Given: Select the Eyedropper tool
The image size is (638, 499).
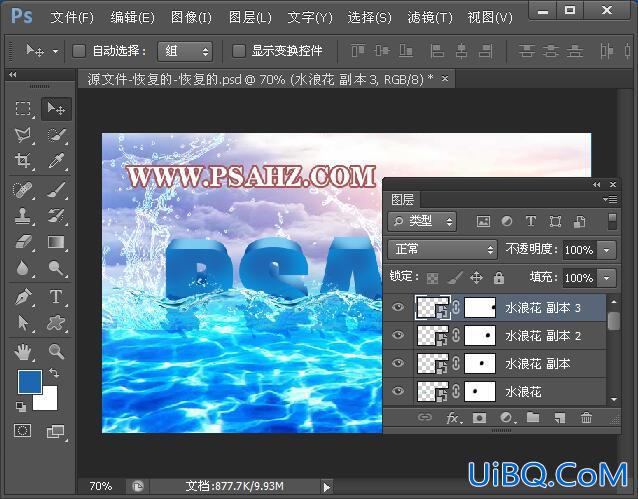Looking at the screenshot, I should pyautogui.click(x=56, y=161).
